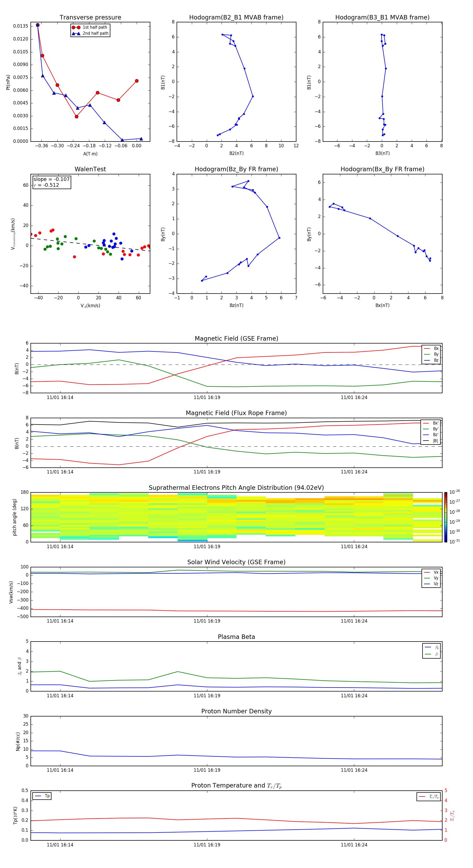Select the 'Vx' legend entry
This screenshot has height=868, width=473.
click(431, 572)
